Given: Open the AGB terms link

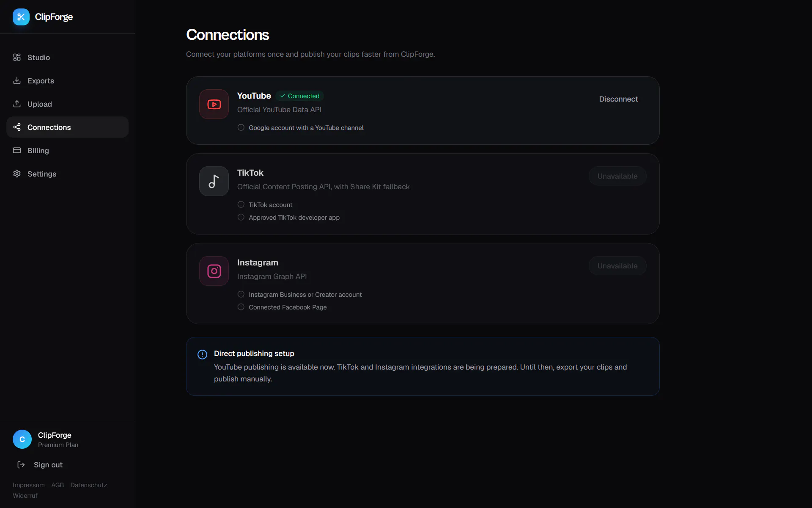Looking at the screenshot, I should [58, 485].
